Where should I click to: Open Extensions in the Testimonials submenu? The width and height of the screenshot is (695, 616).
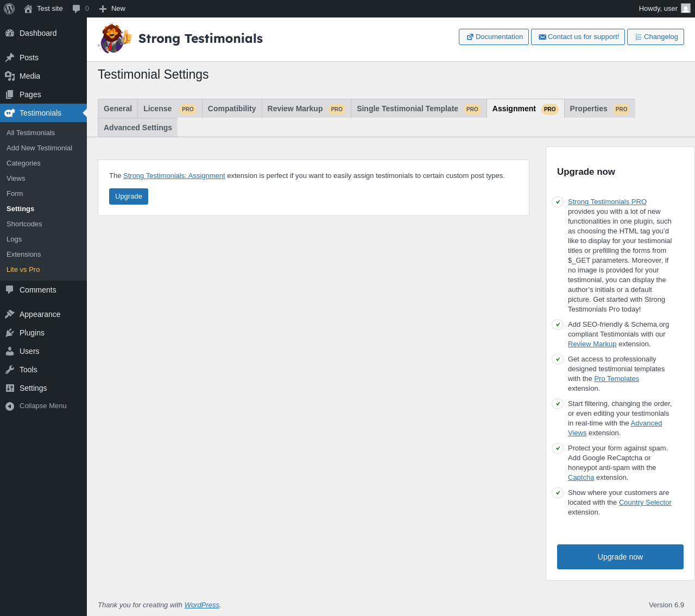click(x=24, y=255)
